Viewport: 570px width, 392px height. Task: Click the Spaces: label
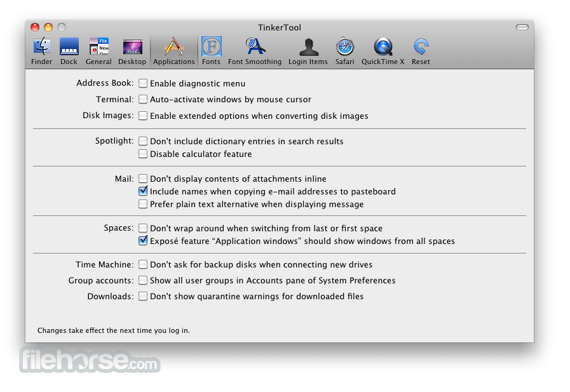tap(118, 228)
